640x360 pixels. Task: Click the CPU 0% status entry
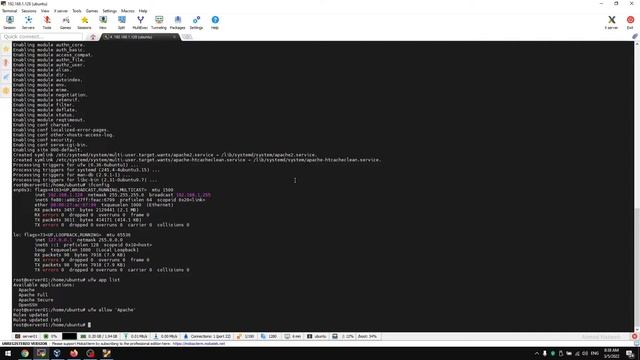tap(51, 336)
